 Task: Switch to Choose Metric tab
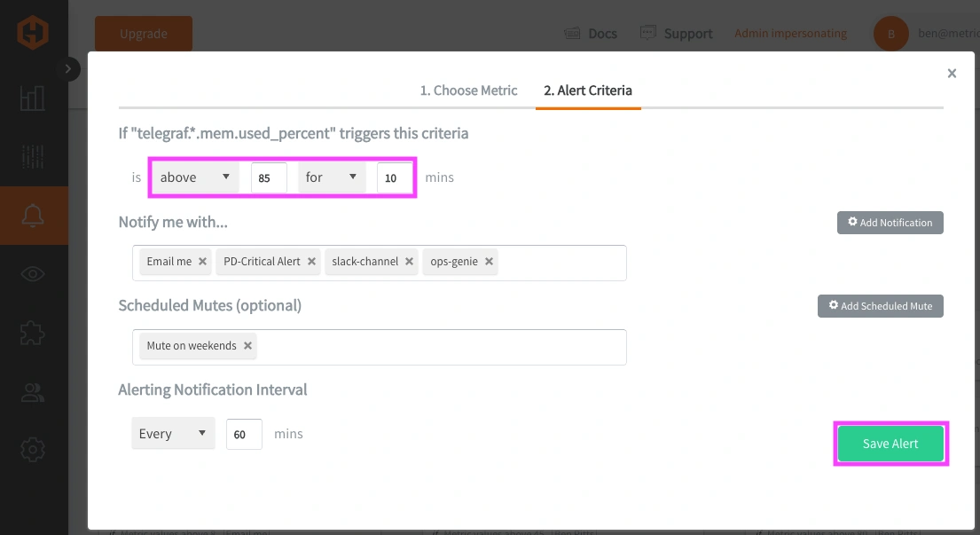469,90
